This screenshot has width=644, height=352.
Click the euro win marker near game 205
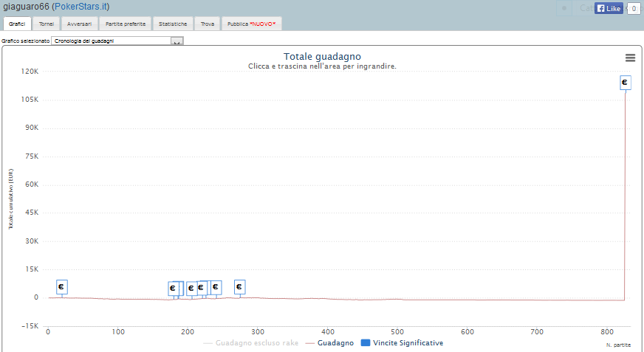[x=191, y=289]
